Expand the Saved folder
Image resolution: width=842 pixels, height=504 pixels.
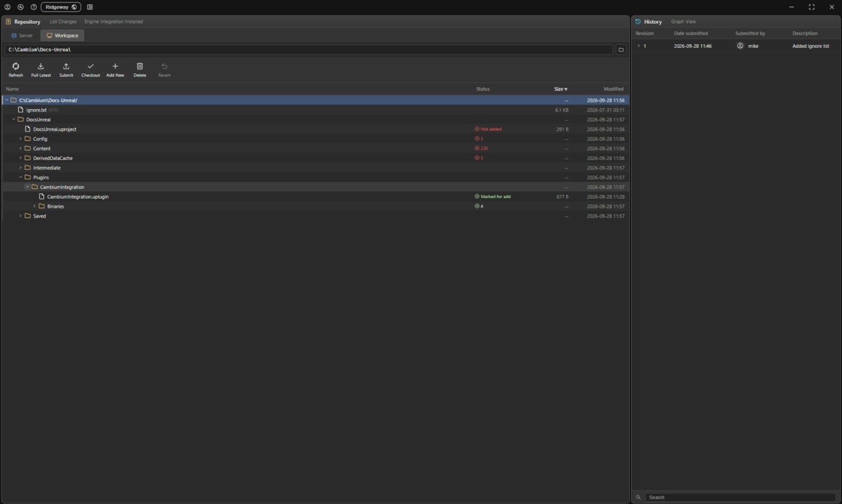tap(21, 216)
